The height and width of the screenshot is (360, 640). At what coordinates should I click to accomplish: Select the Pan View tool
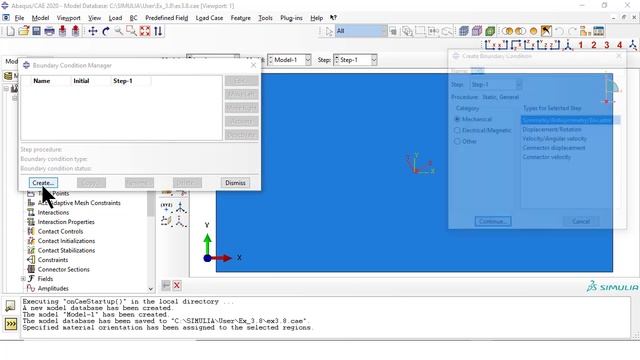click(93, 31)
